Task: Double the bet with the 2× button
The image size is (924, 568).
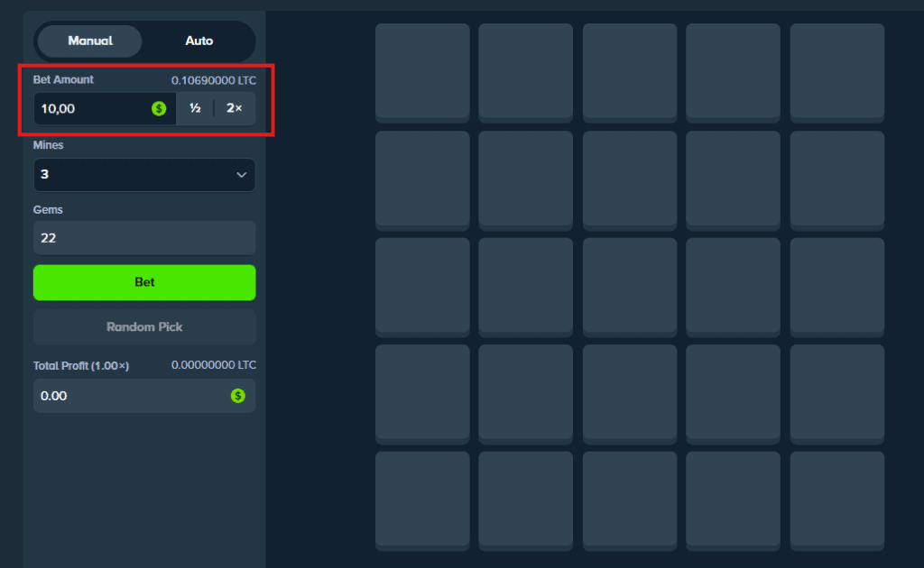Action: (x=234, y=108)
